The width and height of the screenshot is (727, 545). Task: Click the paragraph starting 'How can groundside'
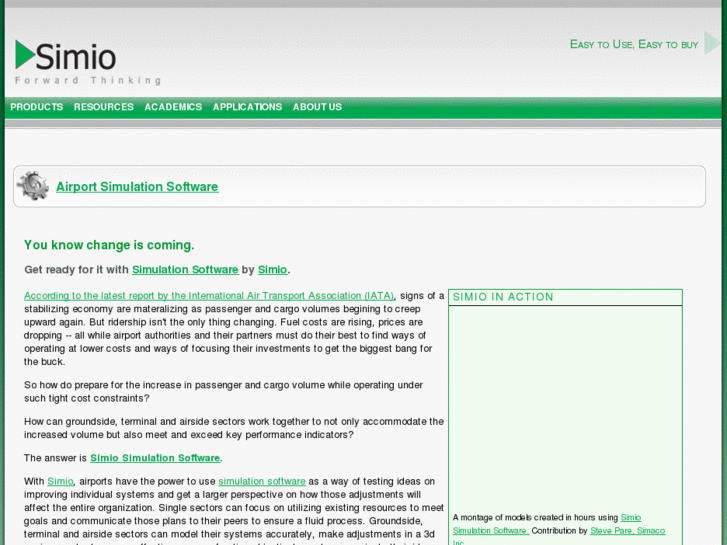pos(234,428)
